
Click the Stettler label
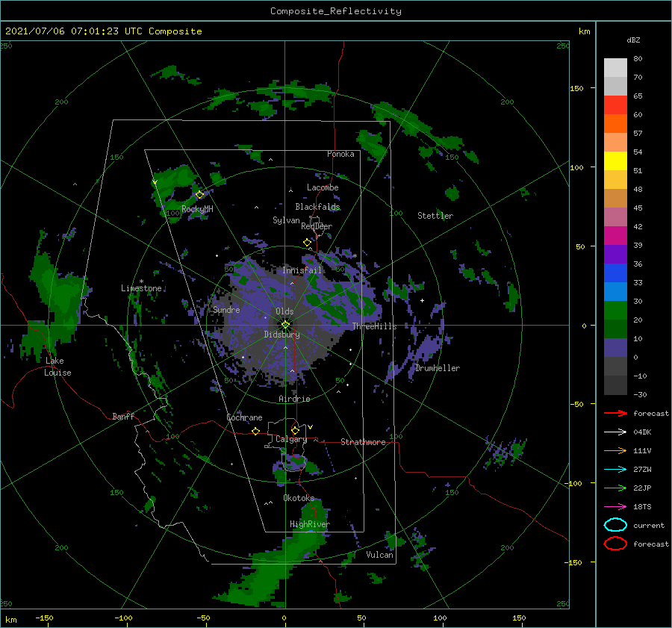click(435, 216)
